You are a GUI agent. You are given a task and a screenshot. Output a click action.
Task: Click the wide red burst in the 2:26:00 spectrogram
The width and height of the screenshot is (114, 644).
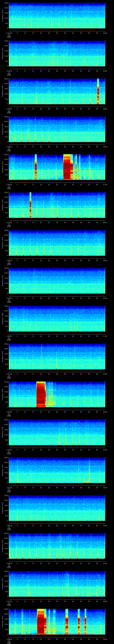(68, 167)
